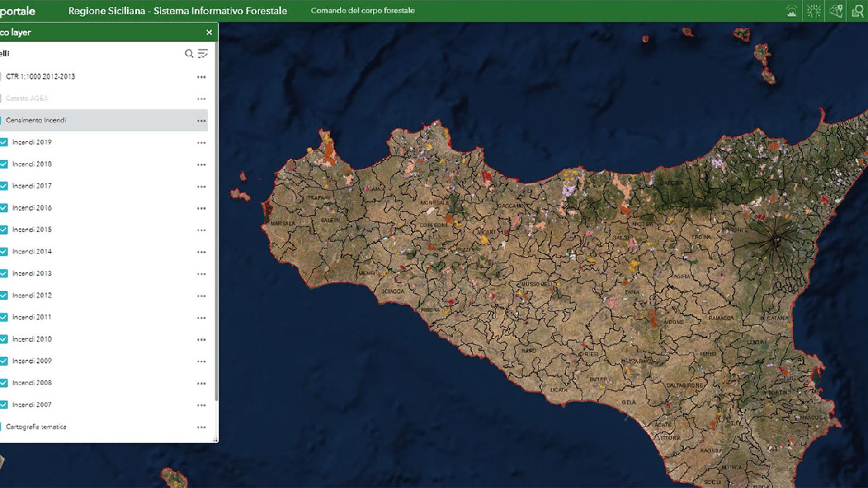Click the Incendi 2007 layer name
Image resolution: width=868 pixels, height=488 pixels.
[32, 405]
